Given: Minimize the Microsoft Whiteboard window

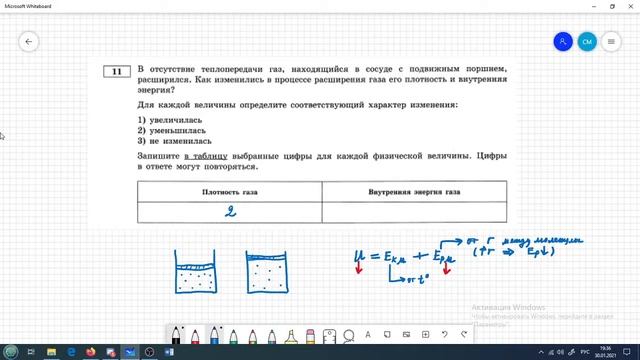Looking at the screenshot, I should click(x=594, y=6).
